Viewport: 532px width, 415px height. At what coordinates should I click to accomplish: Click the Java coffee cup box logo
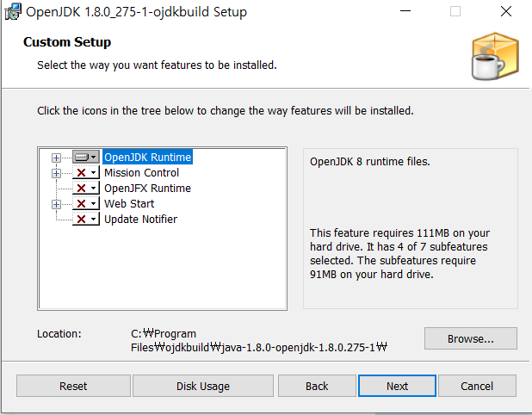click(495, 56)
